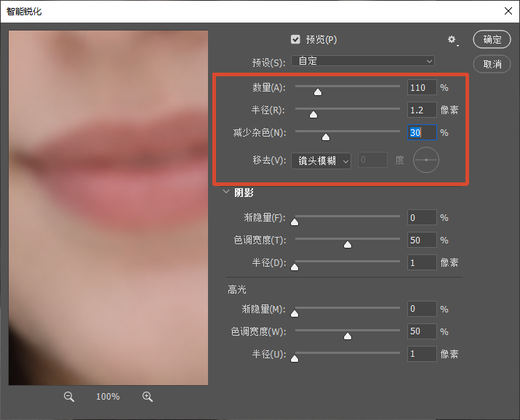Click the 半径(U) value field
520x420 pixels.
[422, 354]
